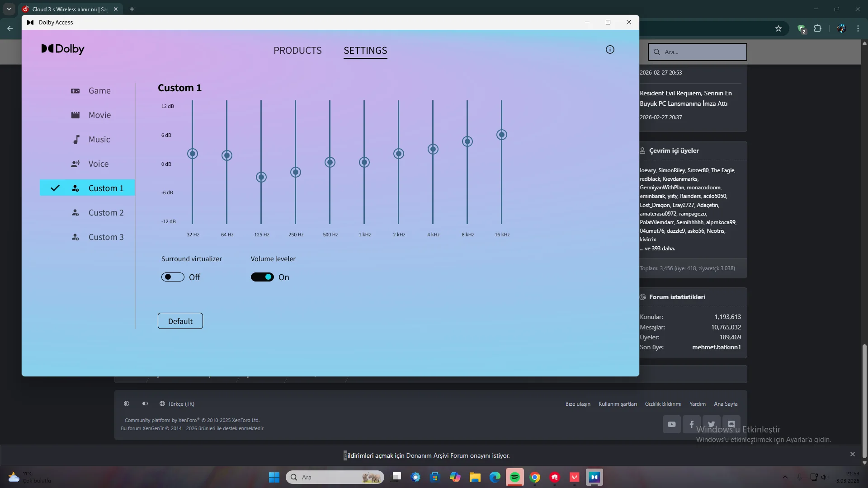
Task: Open the SETTINGS tab
Action: coord(365,51)
